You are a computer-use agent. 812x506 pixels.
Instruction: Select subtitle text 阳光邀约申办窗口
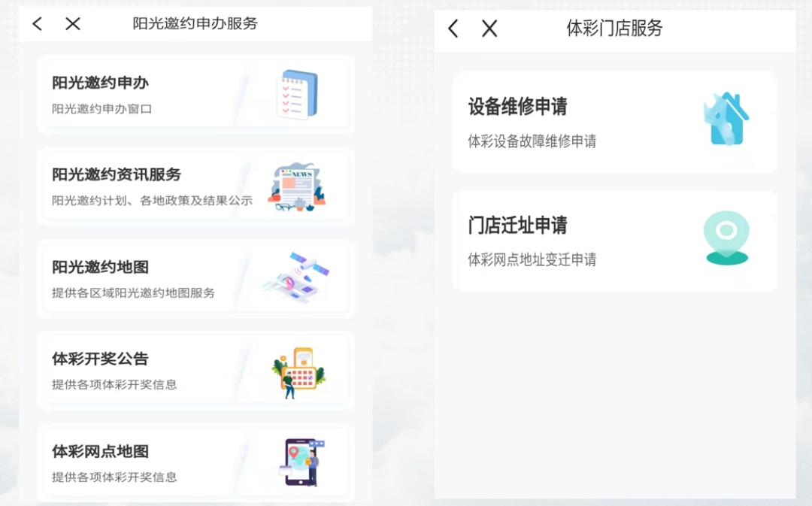click(x=102, y=109)
